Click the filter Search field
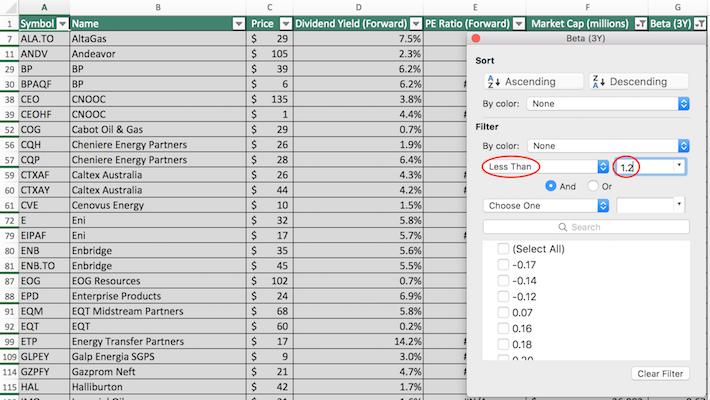Image resolution: width=710 pixels, height=400 pixels. tap(586, 227)
